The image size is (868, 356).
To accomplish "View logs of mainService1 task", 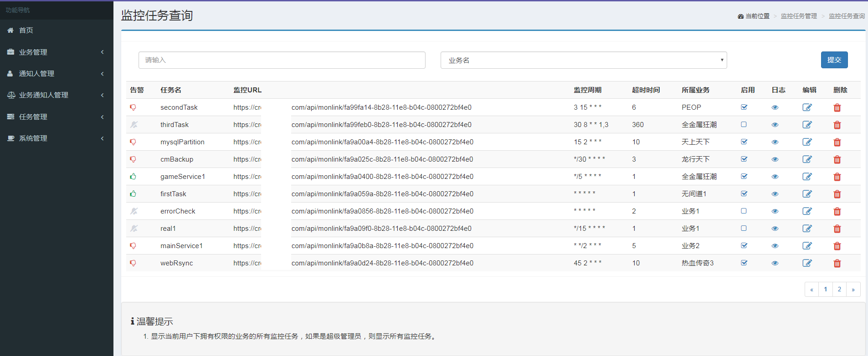I will [775, 246].
